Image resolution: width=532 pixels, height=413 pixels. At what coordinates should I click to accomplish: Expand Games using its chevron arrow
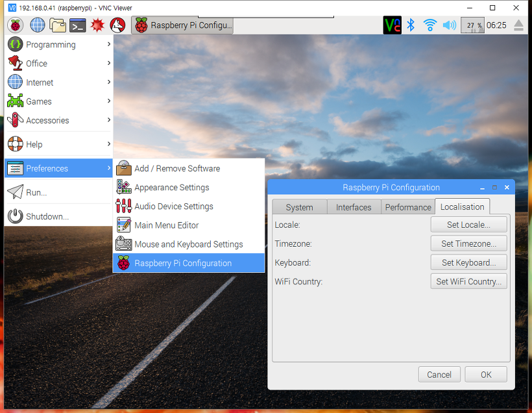(109, 101)
